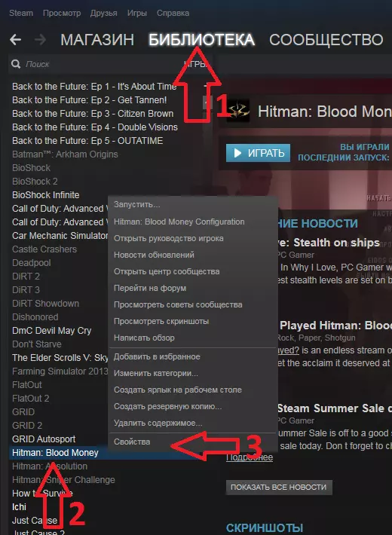
Task: Click the Hitman: Blood Money game icon
Action: 238,111
